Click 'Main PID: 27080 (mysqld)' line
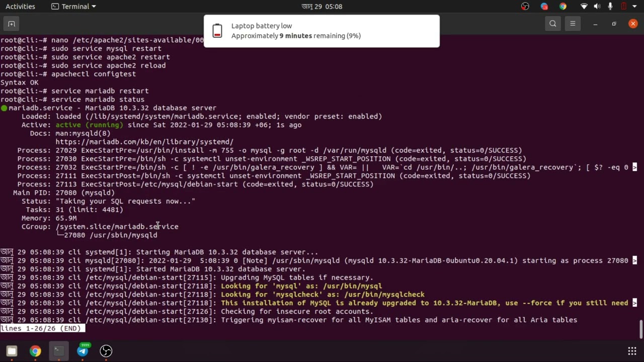The height and width of the screenshot is (362, 644). pyautogui.click(x=64, y=193)
